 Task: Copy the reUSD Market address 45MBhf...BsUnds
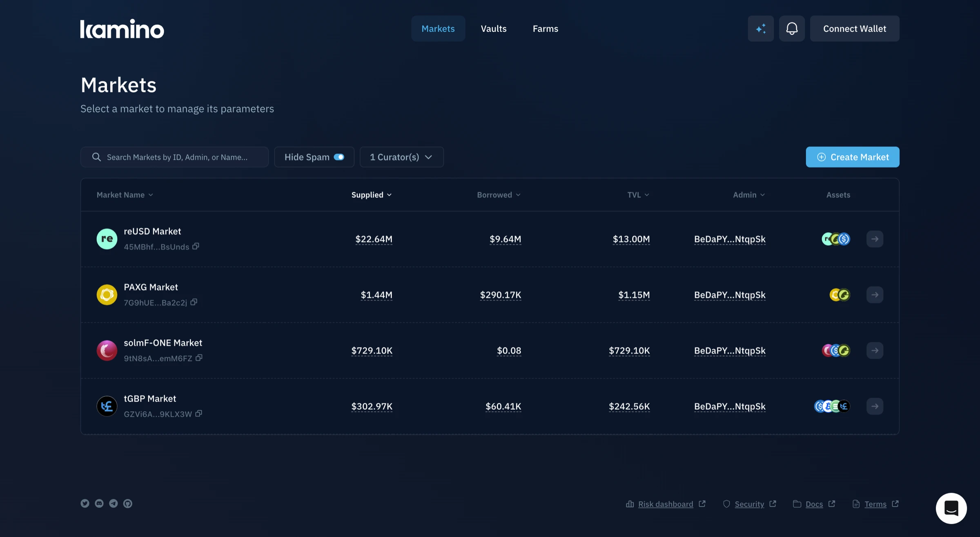196,246
